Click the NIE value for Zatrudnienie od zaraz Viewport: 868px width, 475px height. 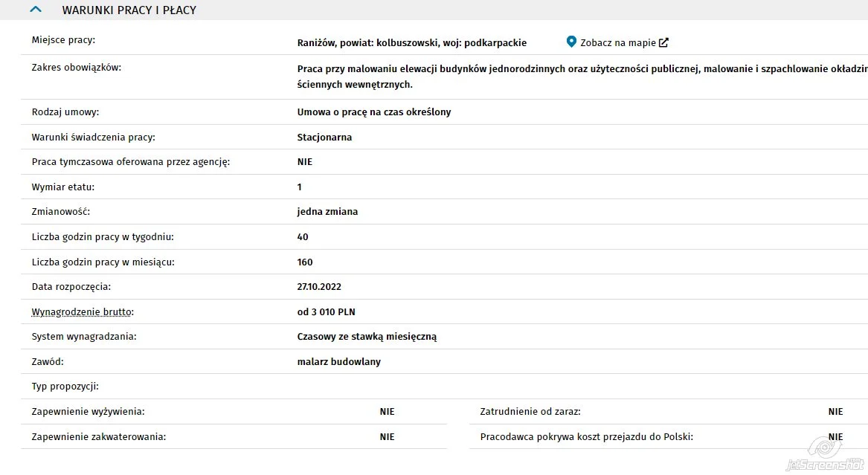(835, 411)
